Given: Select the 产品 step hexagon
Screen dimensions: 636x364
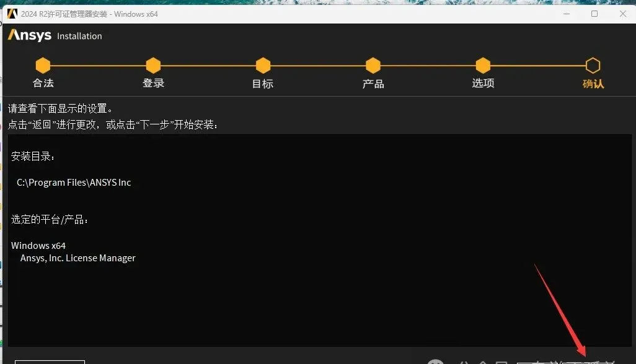Looking at the screenshot, I should 373,65.
